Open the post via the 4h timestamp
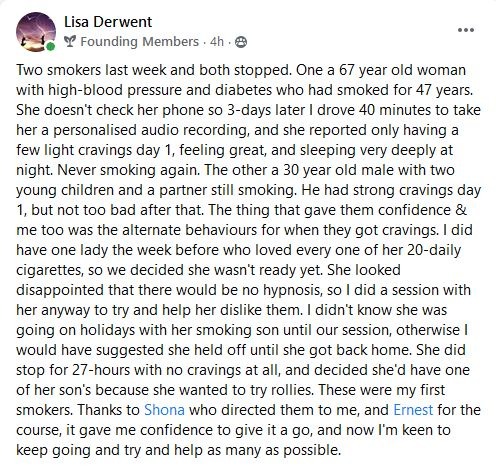This screenshot has width=496, height=467. pyautogui.click(x=217, y=42)
